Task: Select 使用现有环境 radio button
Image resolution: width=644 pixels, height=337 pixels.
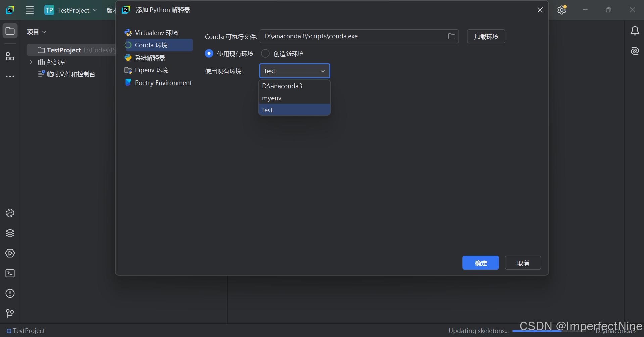Action: pyautogui.click(x=209, y=53)
